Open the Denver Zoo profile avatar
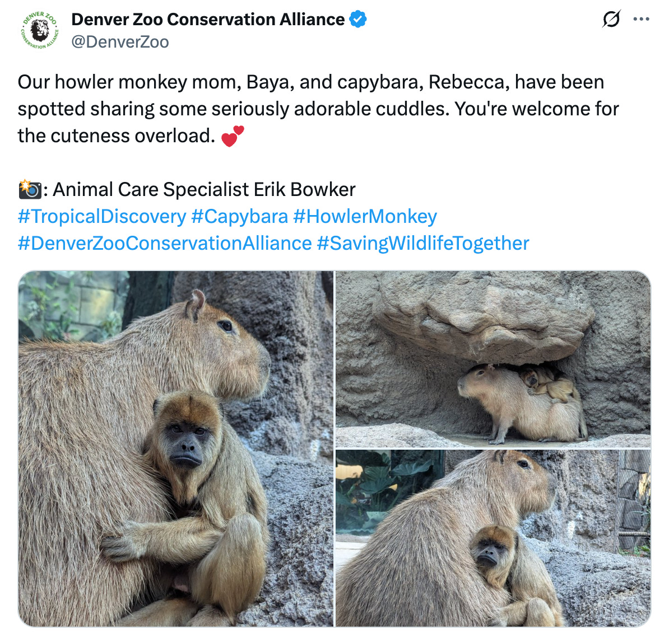The image size is (669, 644). (x=37, y=29)
